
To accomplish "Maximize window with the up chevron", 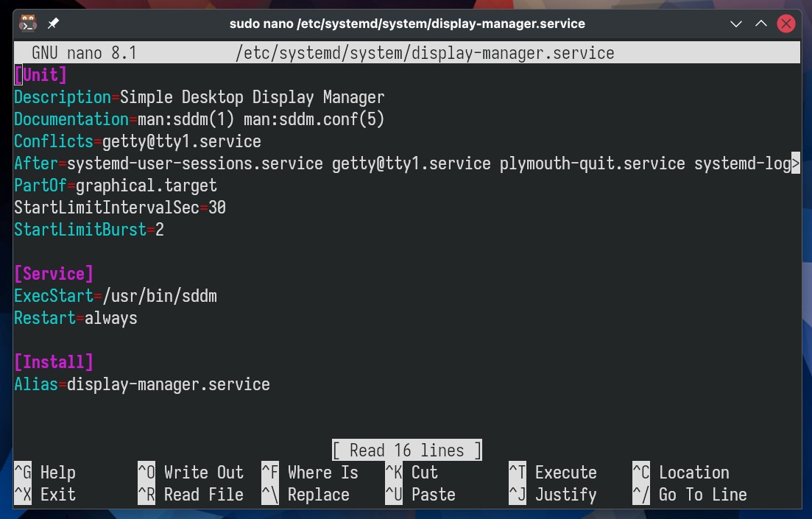I will pos(760,24).
